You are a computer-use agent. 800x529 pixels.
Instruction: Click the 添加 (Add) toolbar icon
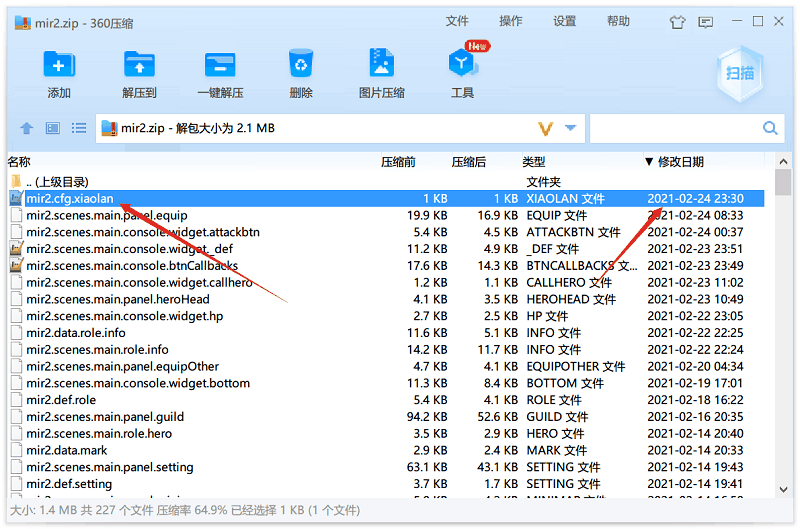click(x=59, y=65)
